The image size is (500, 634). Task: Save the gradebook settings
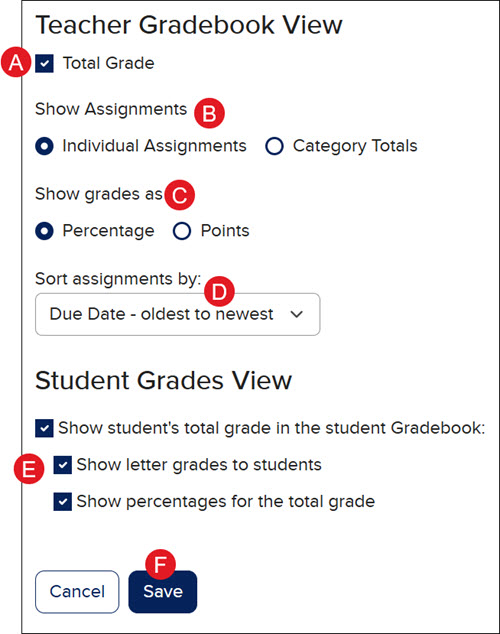[163, 592]
